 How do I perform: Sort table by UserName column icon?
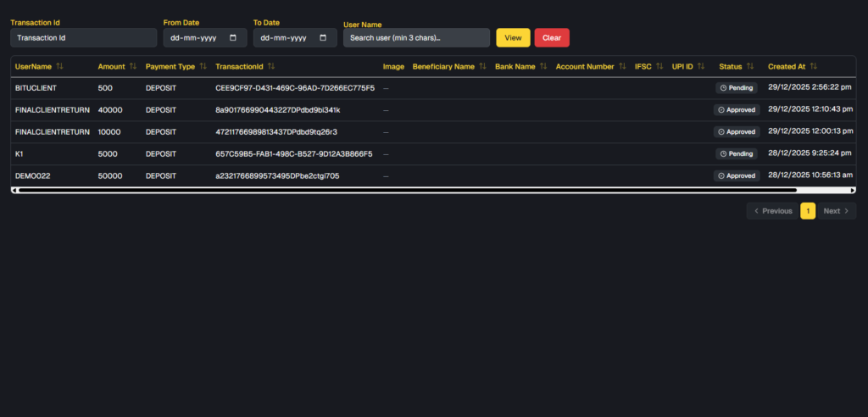60,66
